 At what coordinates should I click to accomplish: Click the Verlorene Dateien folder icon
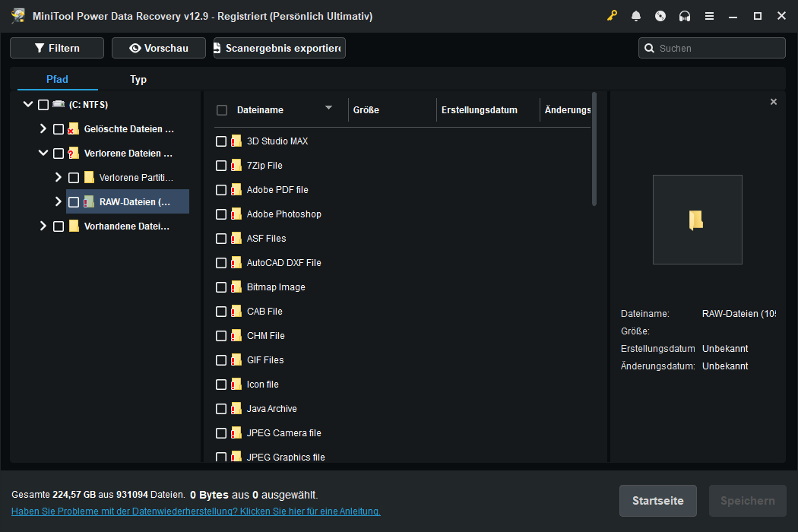point(73,154)
